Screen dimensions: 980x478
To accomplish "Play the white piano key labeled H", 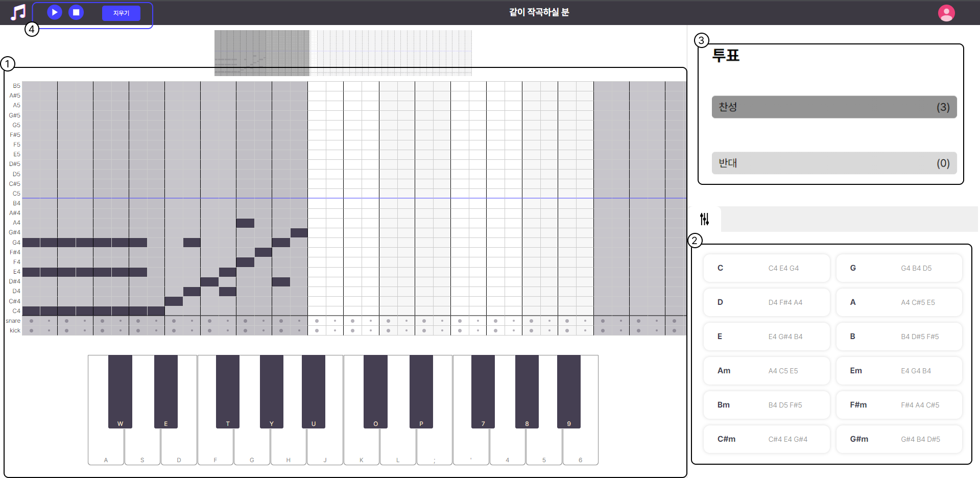I will click(x=289, y=447).
